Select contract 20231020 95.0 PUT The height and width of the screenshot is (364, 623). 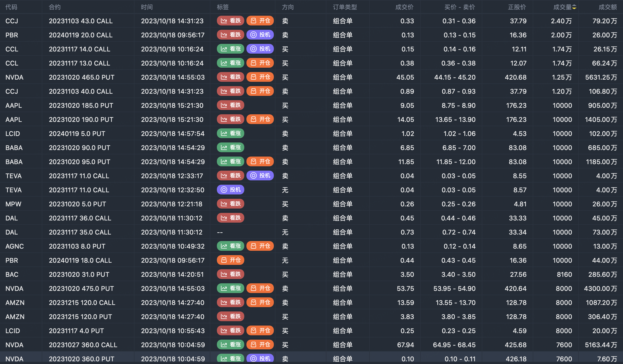click(79, 162)
